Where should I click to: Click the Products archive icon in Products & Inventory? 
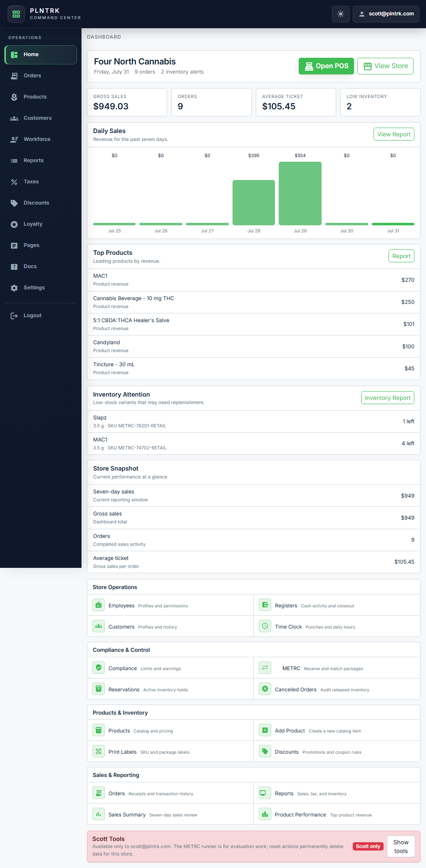coord(99,730)
